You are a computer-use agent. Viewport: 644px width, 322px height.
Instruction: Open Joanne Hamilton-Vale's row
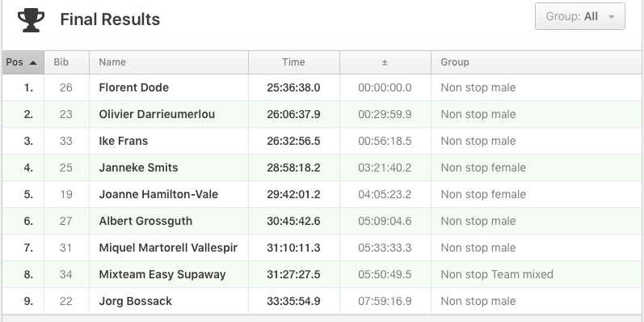point(322,194)
